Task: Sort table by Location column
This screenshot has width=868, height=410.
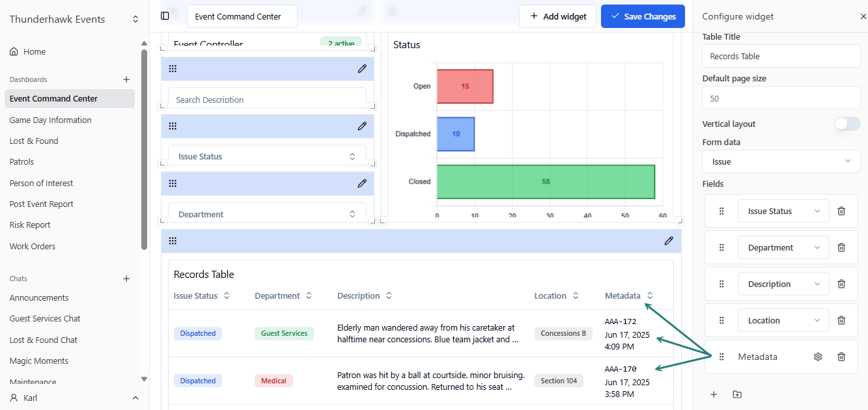Action: [x=576, y=295]
